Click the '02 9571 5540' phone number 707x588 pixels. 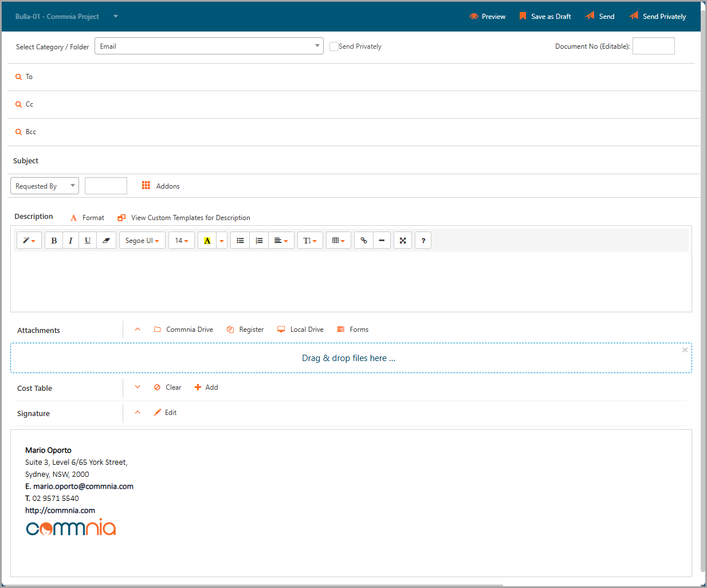[56, 498]
